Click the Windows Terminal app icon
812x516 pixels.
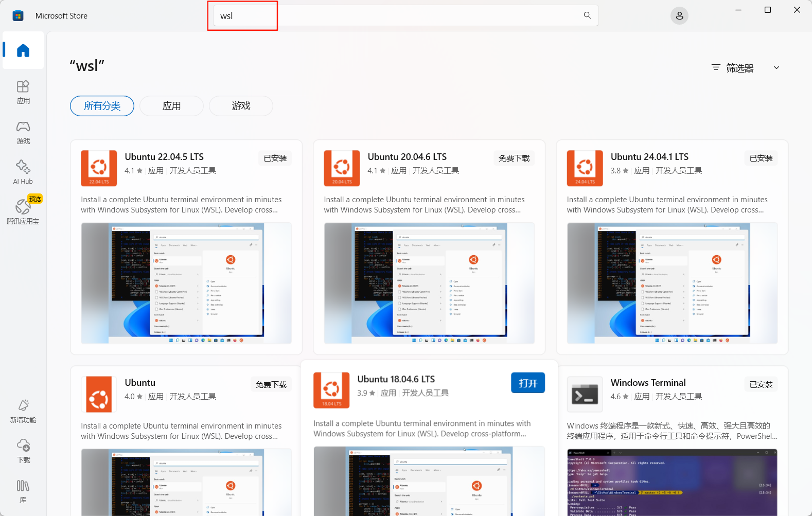point(585,395)
